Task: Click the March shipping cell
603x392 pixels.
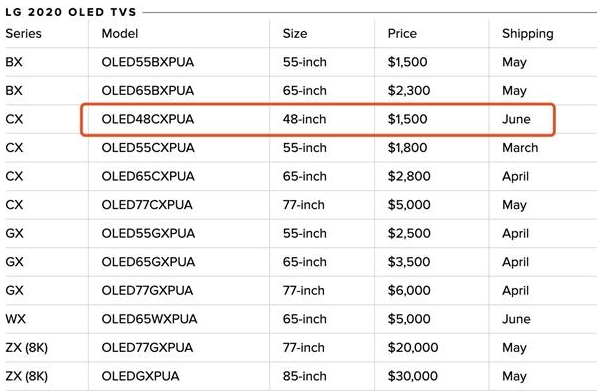Action: [520, 148]
